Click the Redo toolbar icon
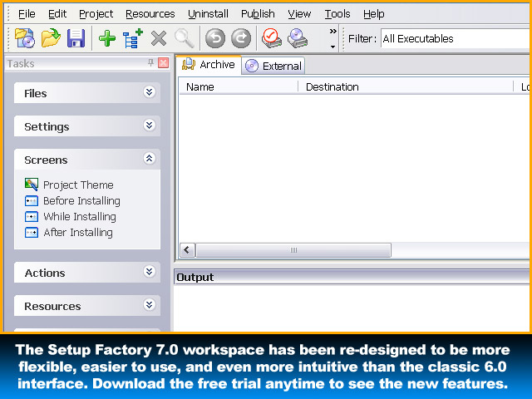This screenshot has width=532, height=399. coord(241,38)
